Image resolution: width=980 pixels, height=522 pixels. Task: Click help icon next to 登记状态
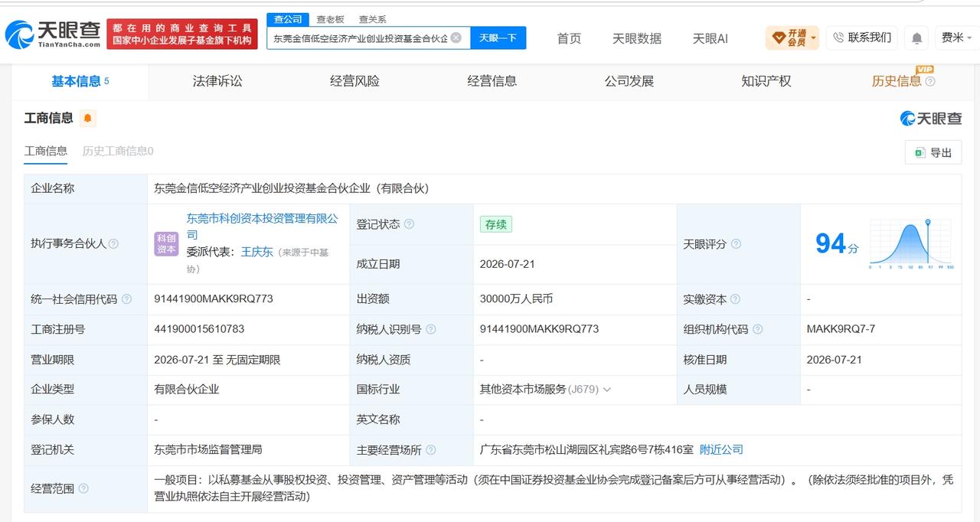click(x=409, y=224)
